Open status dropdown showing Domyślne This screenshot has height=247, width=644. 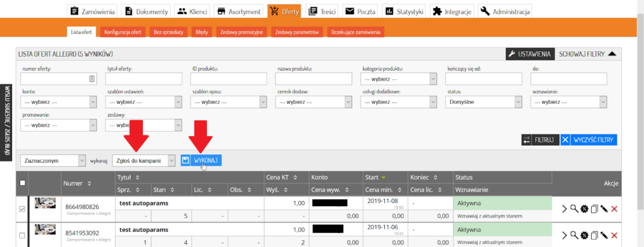[x=484, y=101]
